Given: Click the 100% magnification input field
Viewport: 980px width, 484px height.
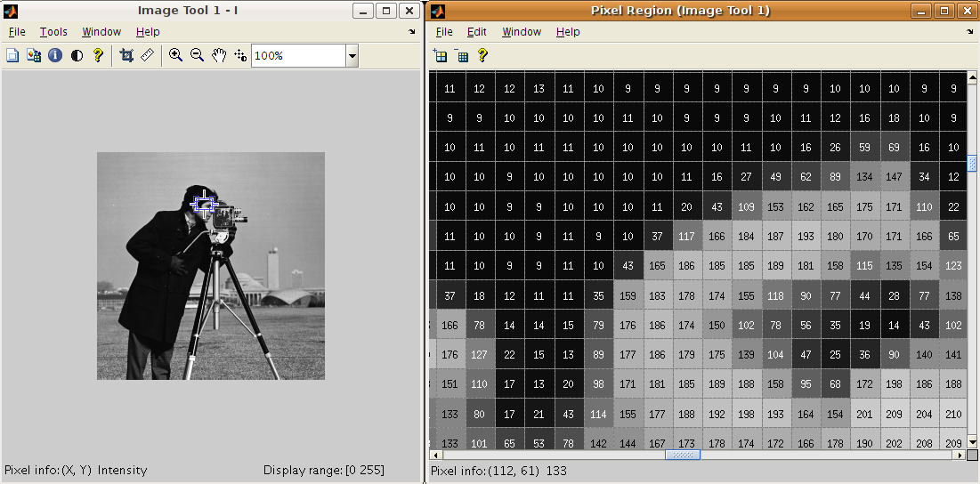Looking at the screenshot, I should coord(298,55).
